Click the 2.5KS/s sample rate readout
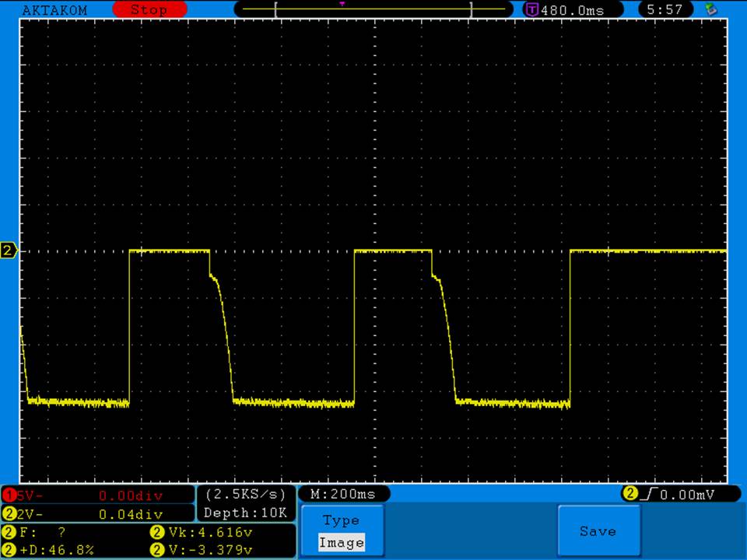This screenshot has width=747, height=560. click(245, 495)
